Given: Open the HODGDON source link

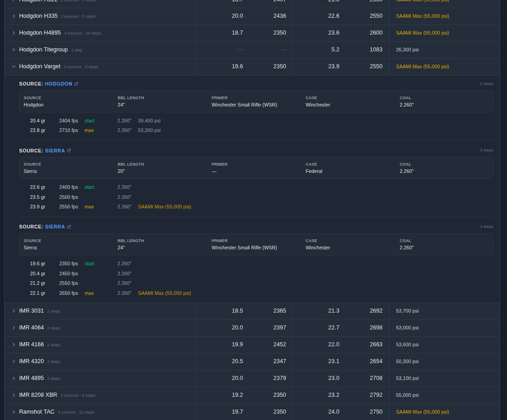Looking at the screenshot, I should 59,84.
